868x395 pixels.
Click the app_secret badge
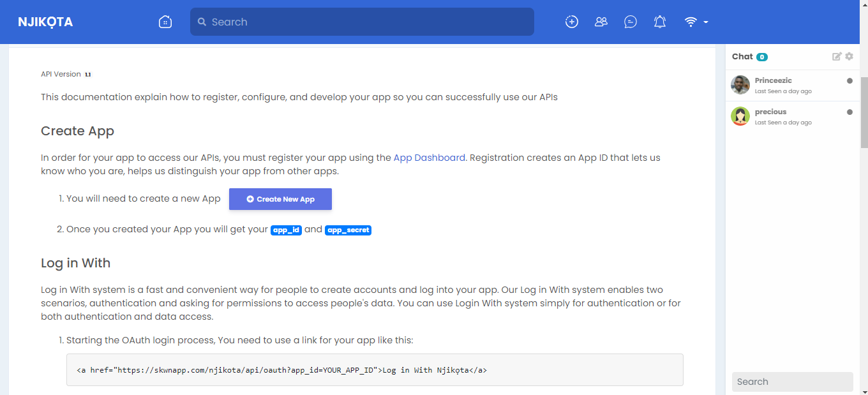coord(348,230)
